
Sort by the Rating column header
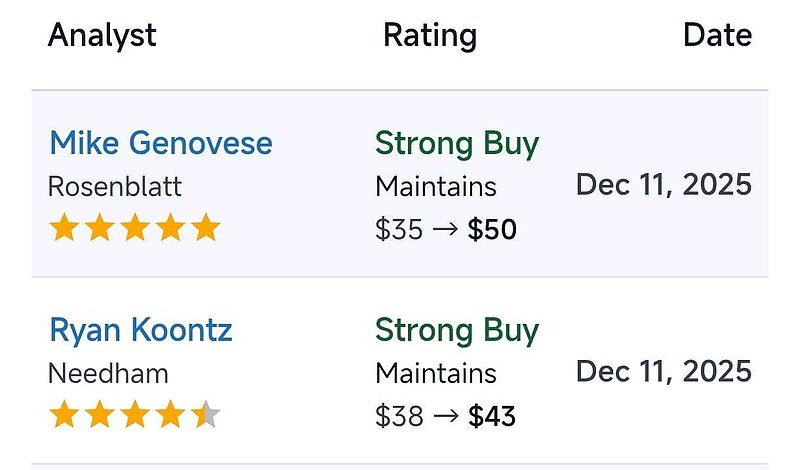point(429,36)
